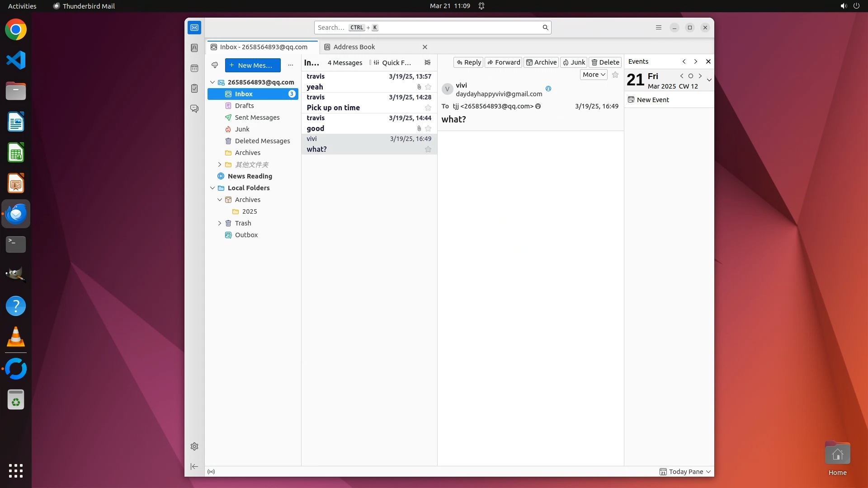Star the 'yeah' message from travis
This screenshot has height=488, width=868.
pyautogui.click(x=428, y=87)
